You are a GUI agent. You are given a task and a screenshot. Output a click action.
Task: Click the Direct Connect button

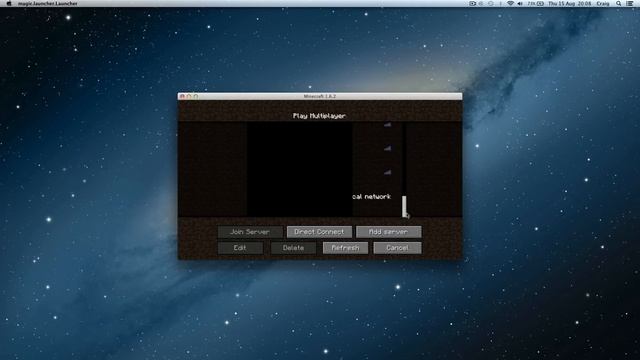[x=319, y=232]
